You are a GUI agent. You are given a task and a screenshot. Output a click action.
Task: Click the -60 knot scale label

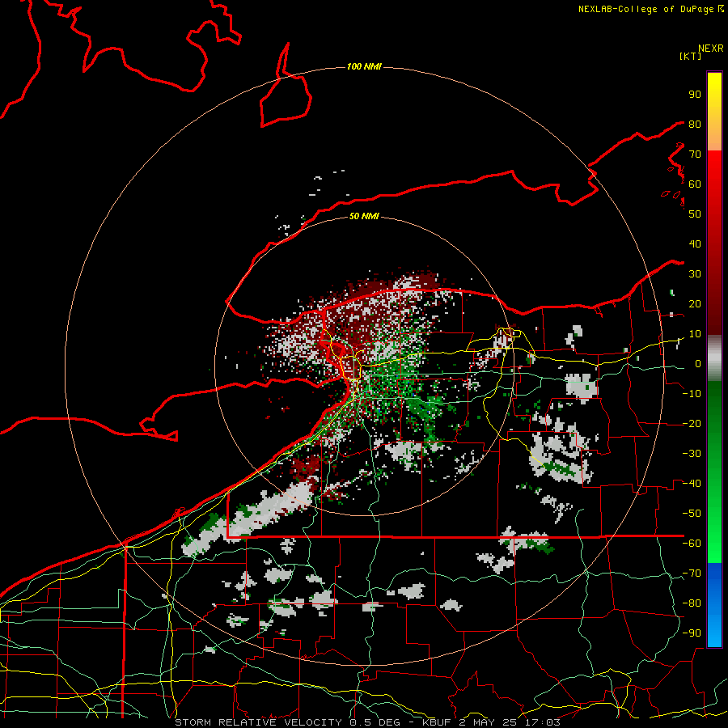point(692,544)
